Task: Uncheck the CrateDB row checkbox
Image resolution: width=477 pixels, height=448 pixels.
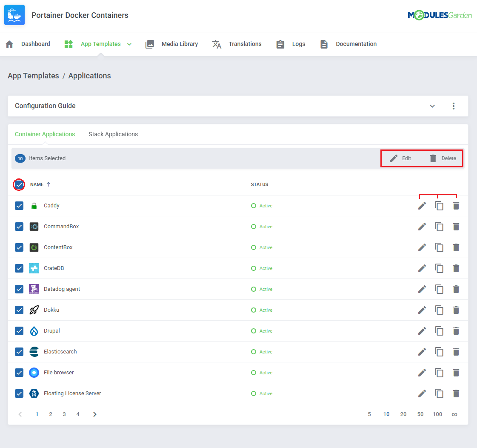Action: point(19,268)
